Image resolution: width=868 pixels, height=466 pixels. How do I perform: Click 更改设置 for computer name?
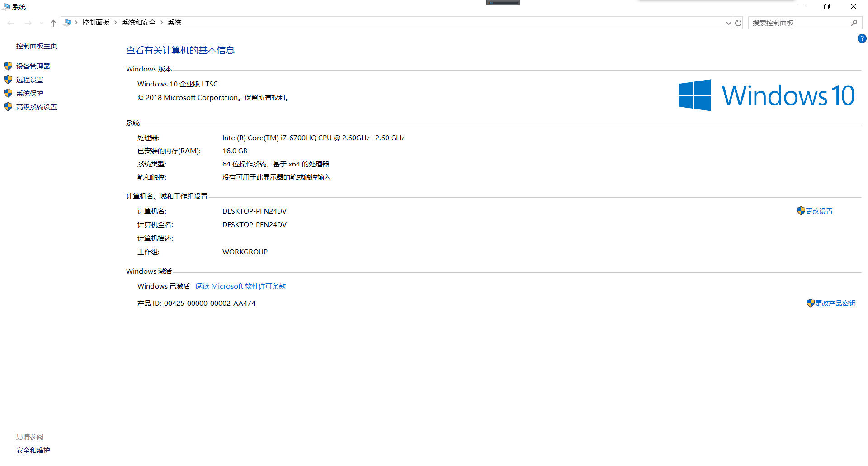pos(819,211)
